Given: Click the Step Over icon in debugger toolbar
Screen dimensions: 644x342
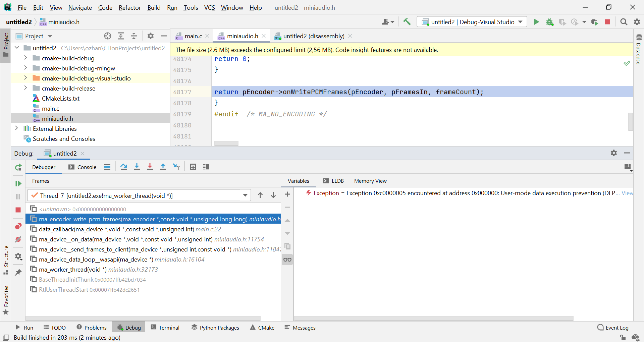Looking at the screenshot, I should pos(124,167).
